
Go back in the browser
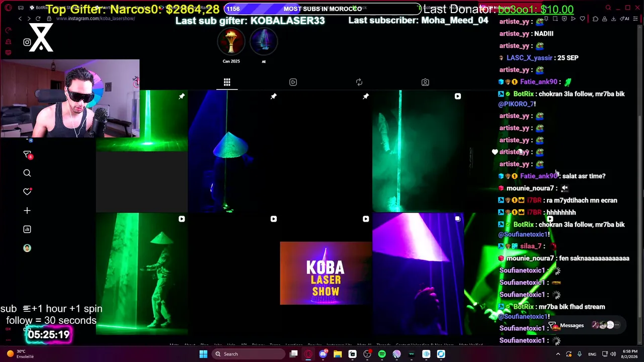point(20,19)
